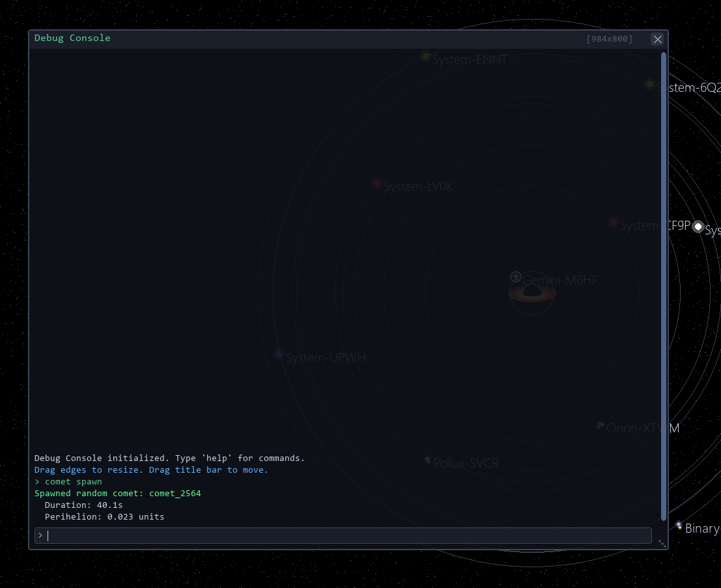This screenshot has height=588, width=721.
Task: Click 'Debug Console initialized' message line
Action: pos(170,458)
